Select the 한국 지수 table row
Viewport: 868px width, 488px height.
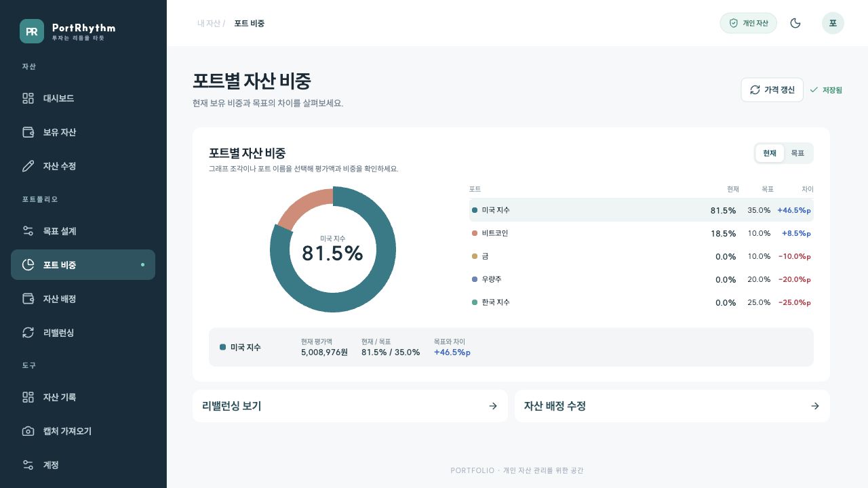coord(642,302)
